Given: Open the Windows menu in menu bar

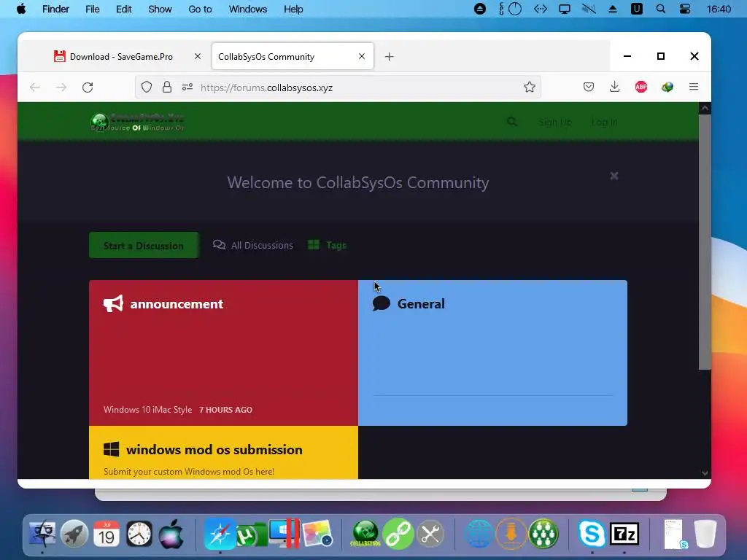Looking at the screenshot, I should [248, 9].
